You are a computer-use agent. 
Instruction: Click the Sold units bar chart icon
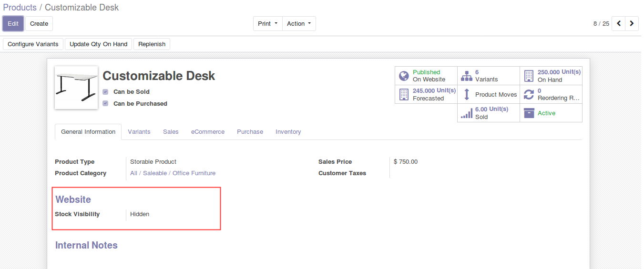click(466, 113)
